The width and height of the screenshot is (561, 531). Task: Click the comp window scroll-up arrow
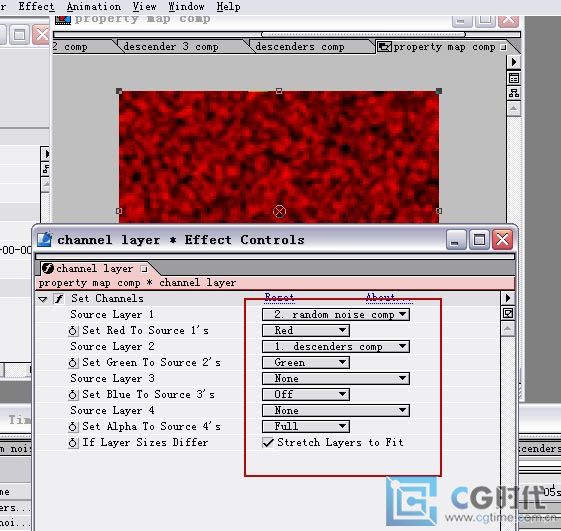point(514,108)
